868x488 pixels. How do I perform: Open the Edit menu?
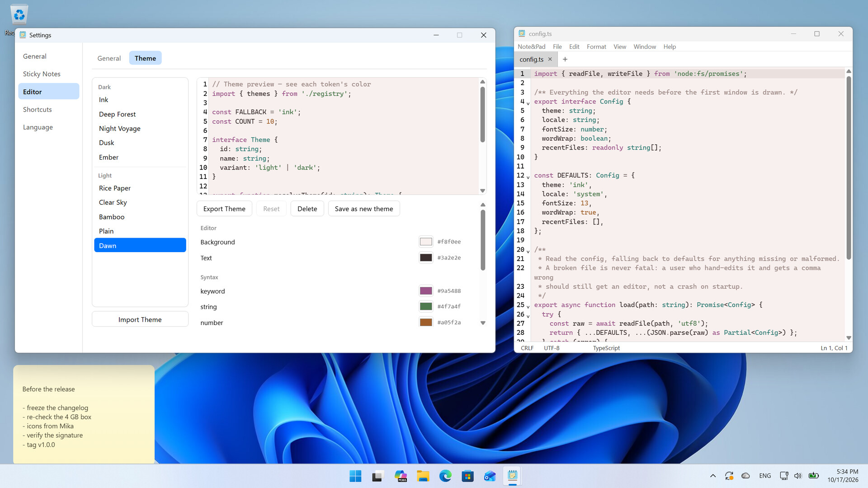[574, 47]
